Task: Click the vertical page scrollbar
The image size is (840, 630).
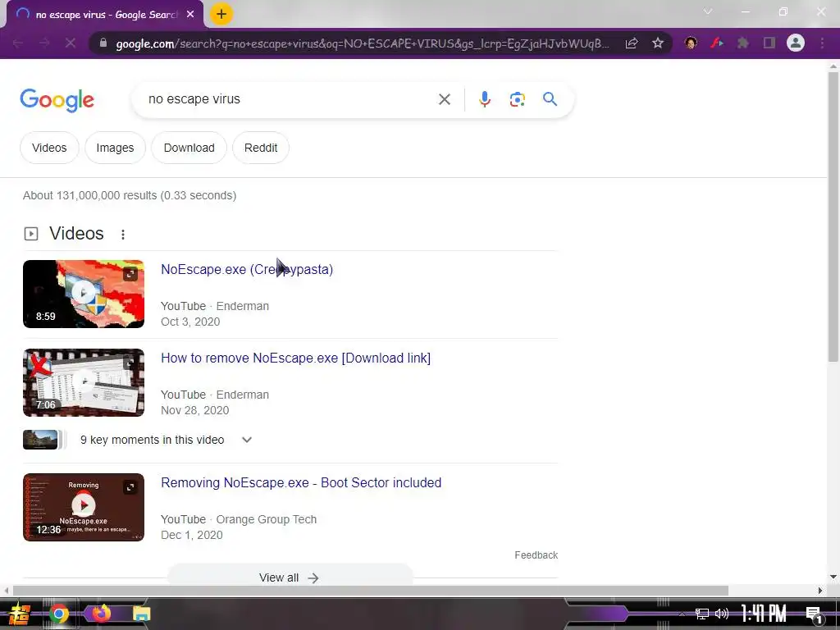Action: tap(833, 217)
